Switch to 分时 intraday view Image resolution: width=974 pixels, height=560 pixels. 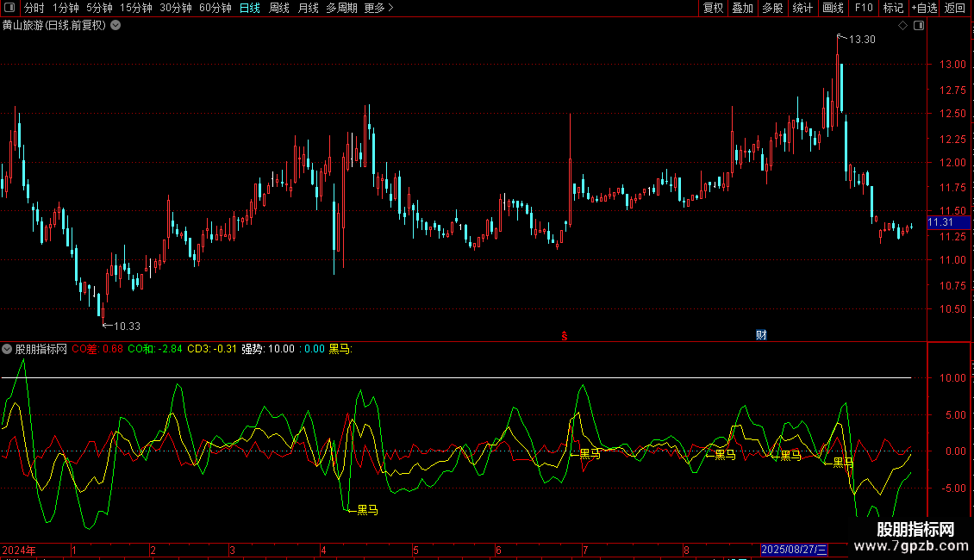coord(34,9)
